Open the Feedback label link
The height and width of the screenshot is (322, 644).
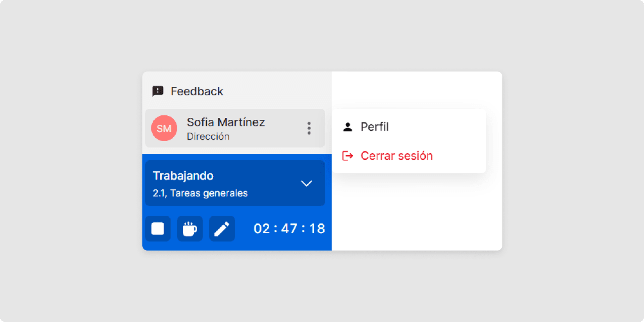pos(197,91)
